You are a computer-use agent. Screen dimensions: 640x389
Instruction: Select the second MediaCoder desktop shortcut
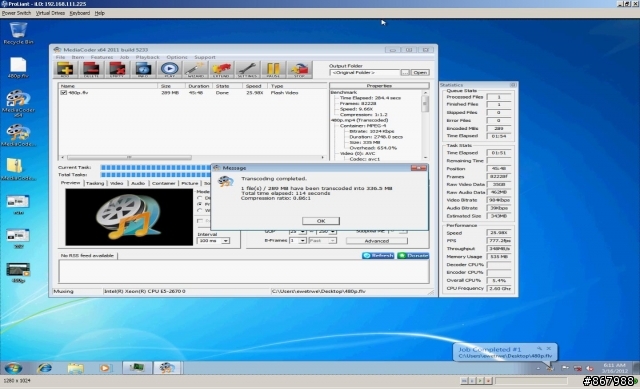coord(18,136)
